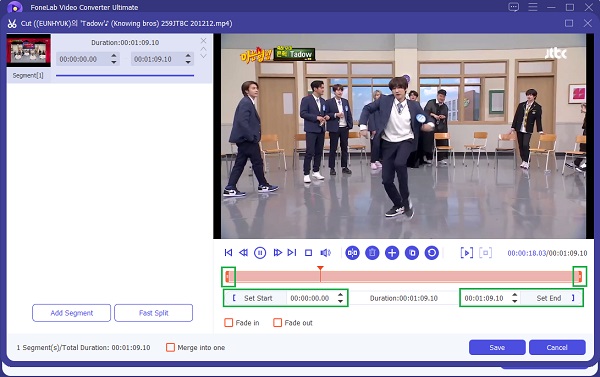Move Segment[1] up with arrow
The image size is (600, 377).
(204, 49)
